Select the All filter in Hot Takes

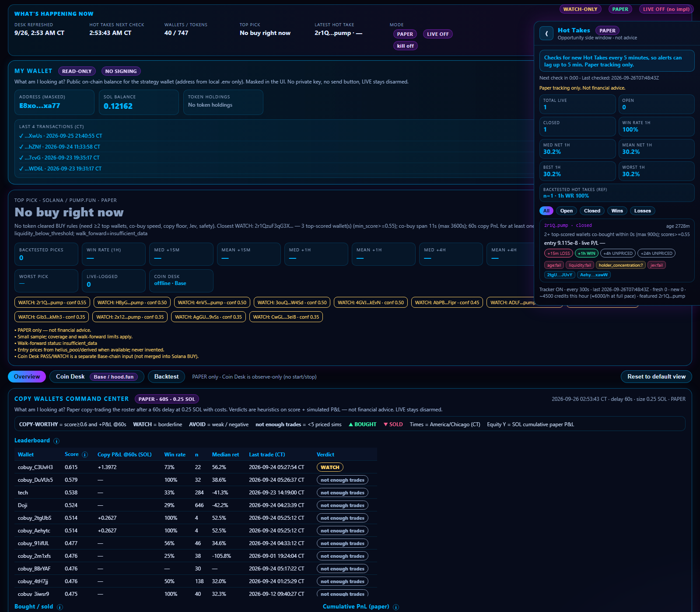pos(546,211)
